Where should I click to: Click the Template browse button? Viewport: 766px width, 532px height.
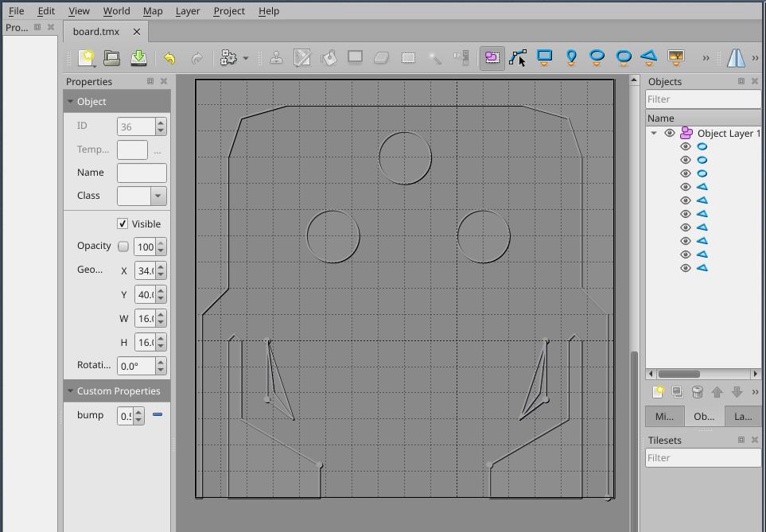(x=157, y=150)
